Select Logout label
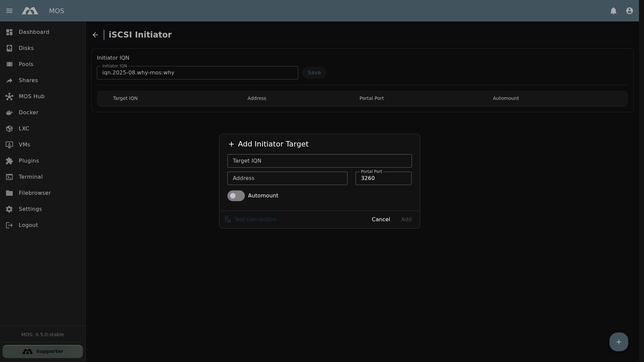644x362 pixels. pos(28,225)
